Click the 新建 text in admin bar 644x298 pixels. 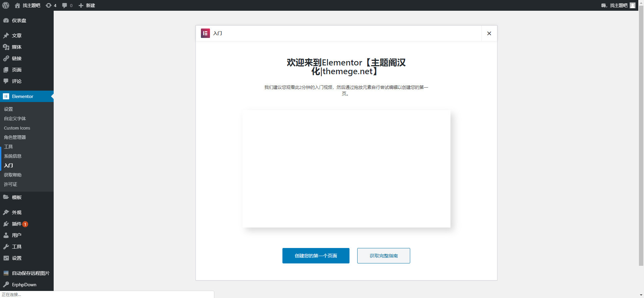[x=91, y=5]
